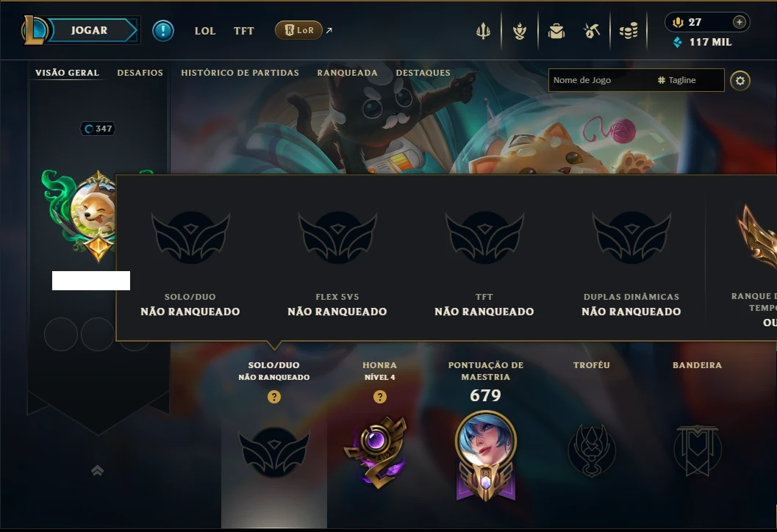Image resolution: width=777 pixels, height=532 pixels.
Task: Open profile settings gear icon
Action: 740,81
